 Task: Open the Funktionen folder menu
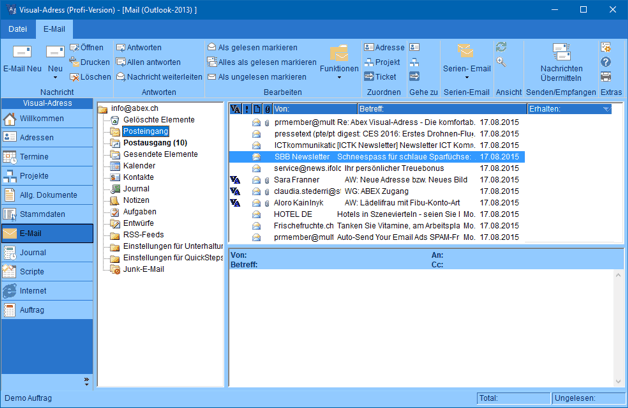[339, 62]
